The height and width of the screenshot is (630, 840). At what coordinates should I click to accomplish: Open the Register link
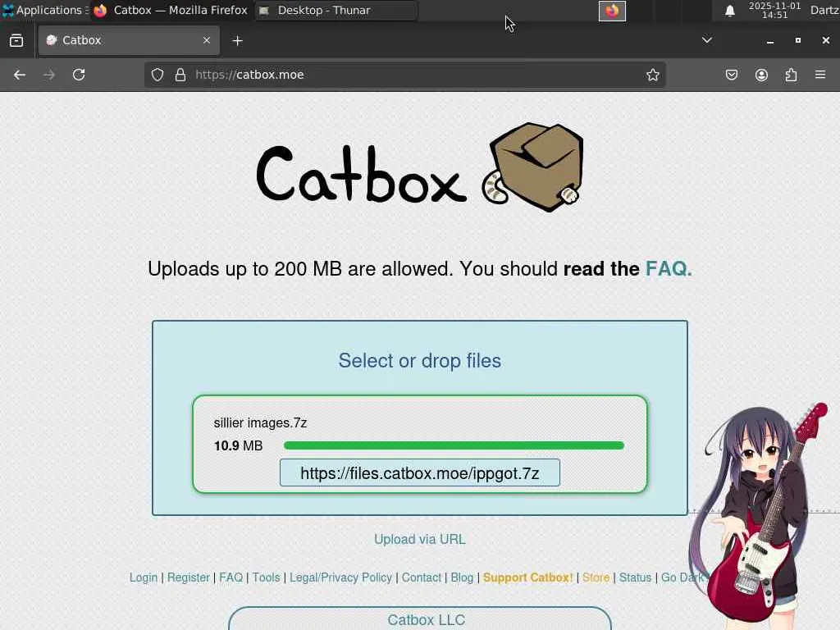[x=189, y=577]
